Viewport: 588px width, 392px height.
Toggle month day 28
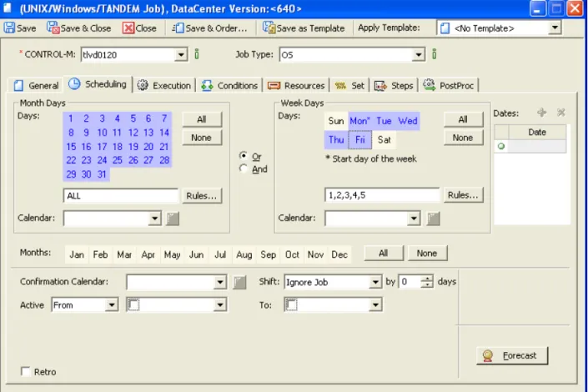[164, 160]
